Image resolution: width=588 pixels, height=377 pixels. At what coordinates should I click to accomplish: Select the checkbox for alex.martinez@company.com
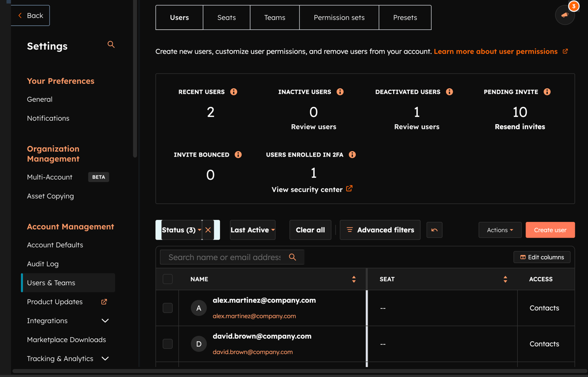(x=167, y=308)
